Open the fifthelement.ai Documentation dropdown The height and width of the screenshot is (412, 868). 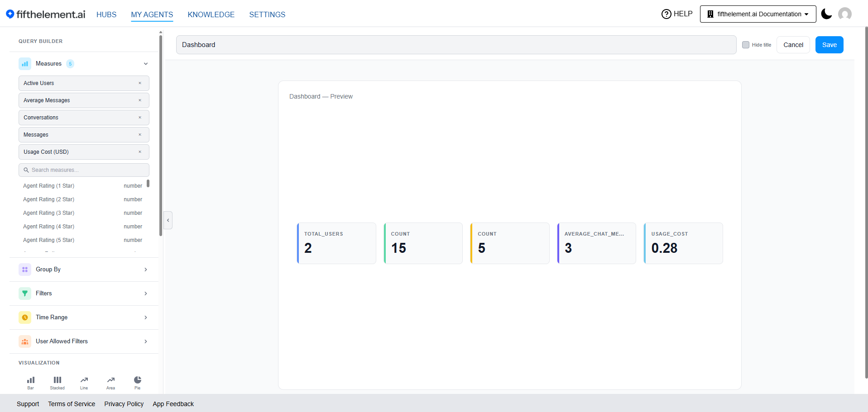point(758,14)
